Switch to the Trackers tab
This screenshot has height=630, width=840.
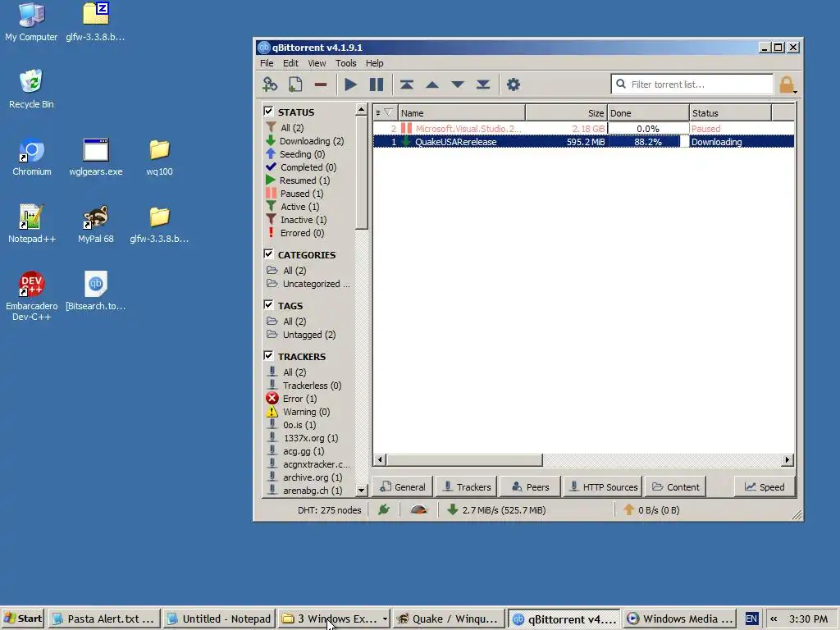(467, 487)
